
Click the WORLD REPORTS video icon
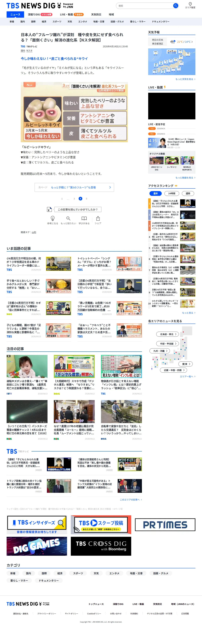pyautogui.click(x=187, y=160)
